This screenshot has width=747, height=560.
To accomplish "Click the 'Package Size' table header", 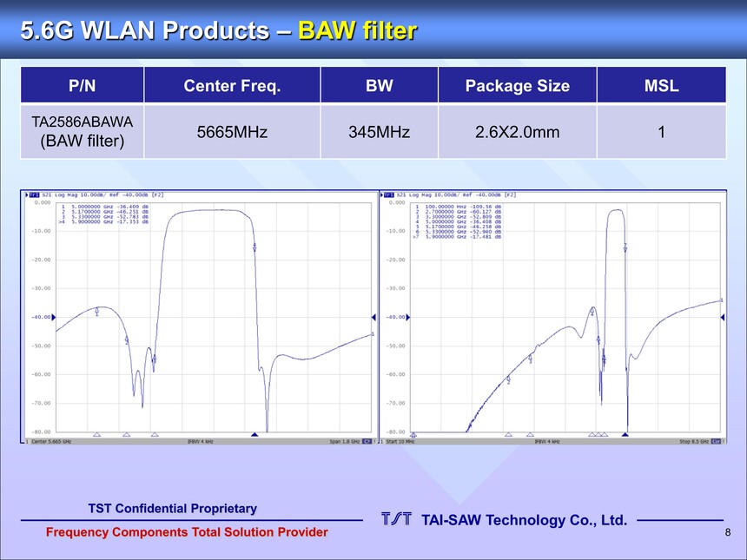I will (x=517, y=86).
